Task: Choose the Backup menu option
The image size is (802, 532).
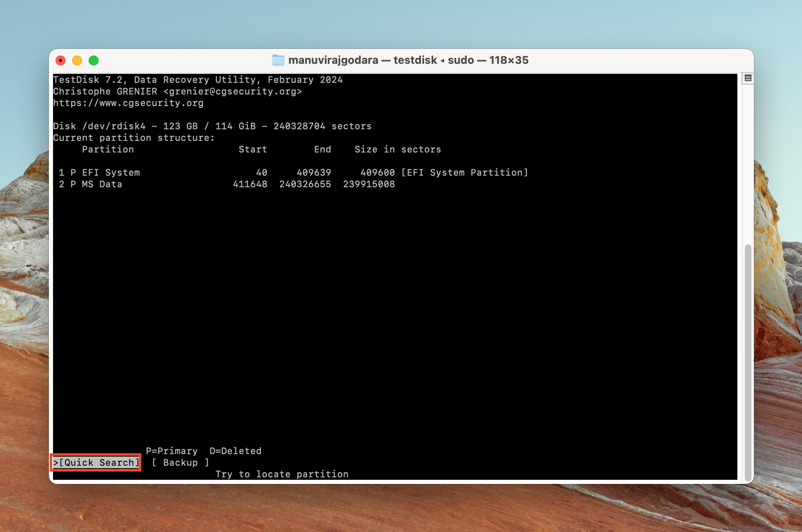Action: 180,462
